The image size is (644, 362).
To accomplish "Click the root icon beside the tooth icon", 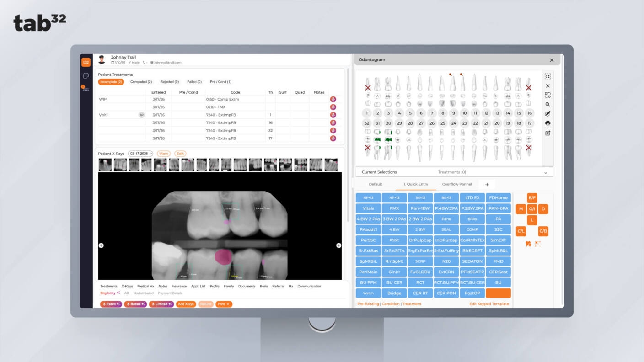I will pos(538,244).
